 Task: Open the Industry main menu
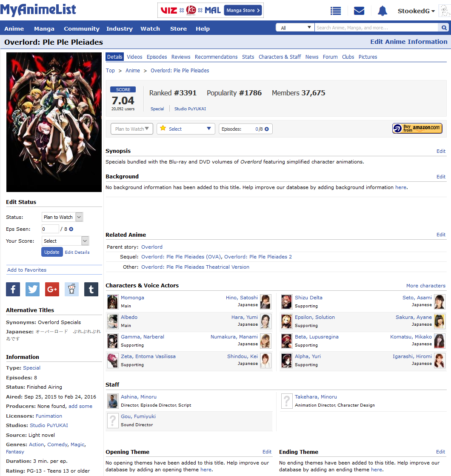(120, 29)
